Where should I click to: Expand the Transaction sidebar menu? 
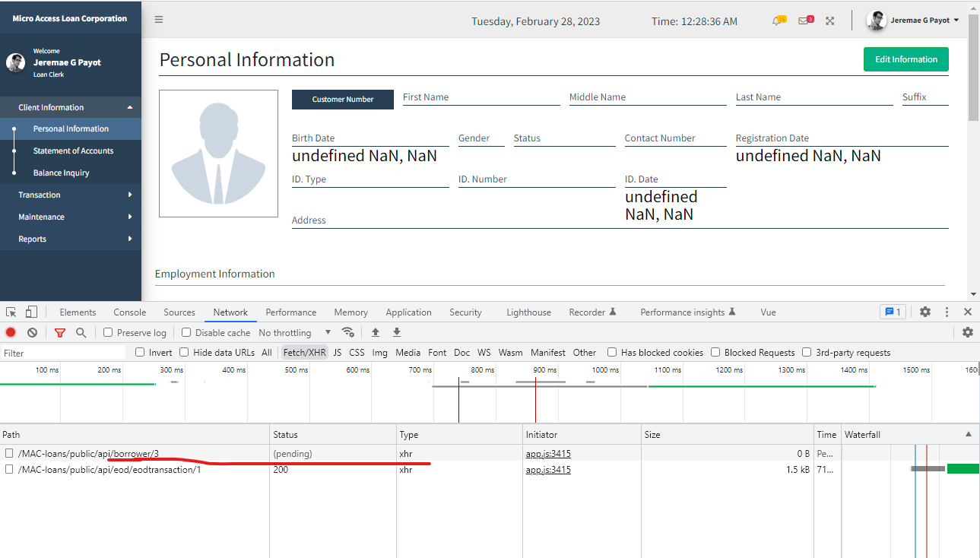[x=70, y=195]
